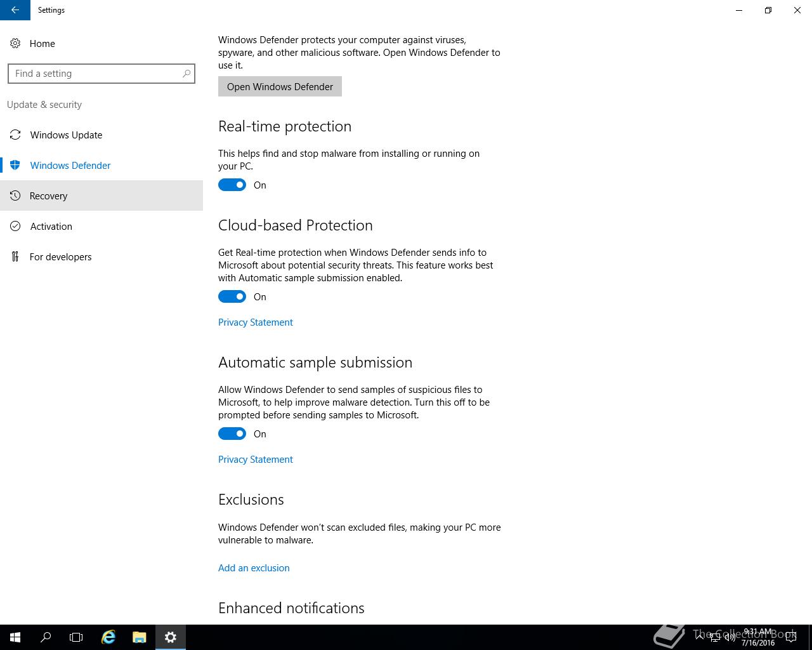Image resolution: width=812 pixels, height=650 pixels.
Task: Minimize the Settings window
Action: tap(739, 10)
